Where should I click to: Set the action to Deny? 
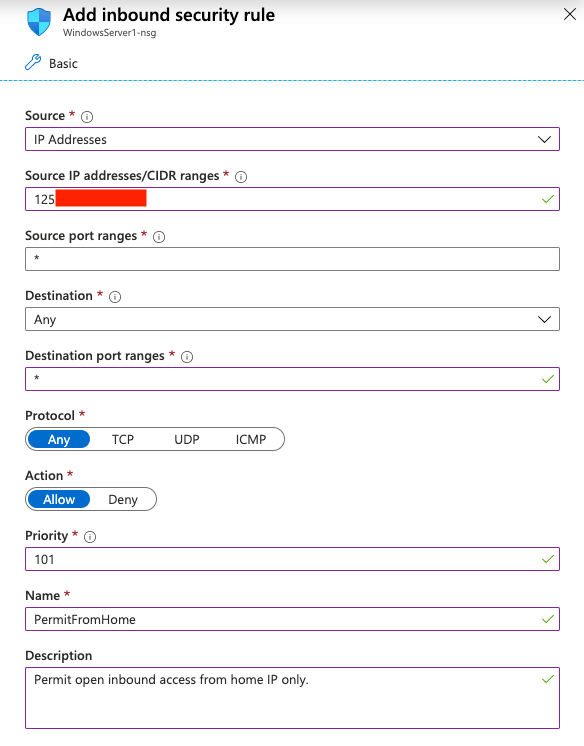pos(123,499)
